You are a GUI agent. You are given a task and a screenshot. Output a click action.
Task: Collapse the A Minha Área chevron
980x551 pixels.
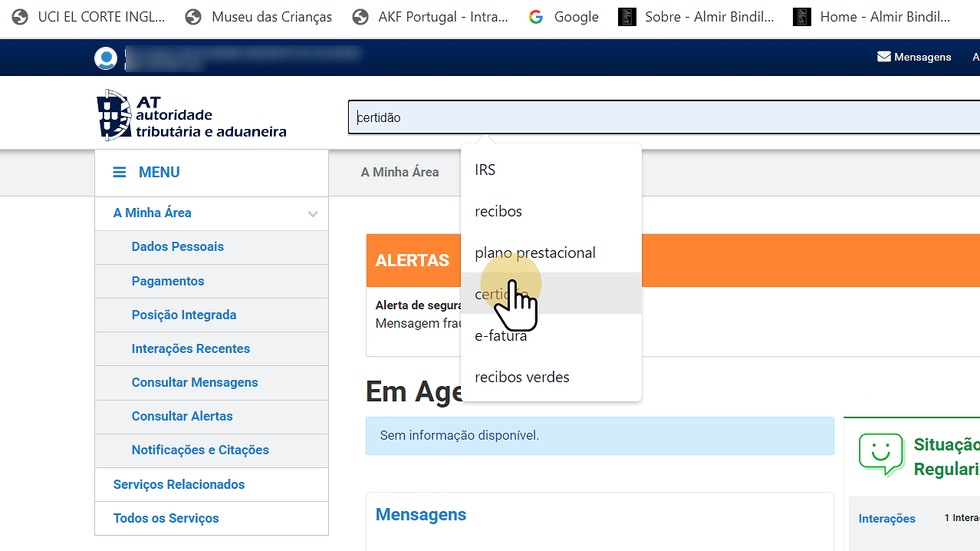pos(312,214)
